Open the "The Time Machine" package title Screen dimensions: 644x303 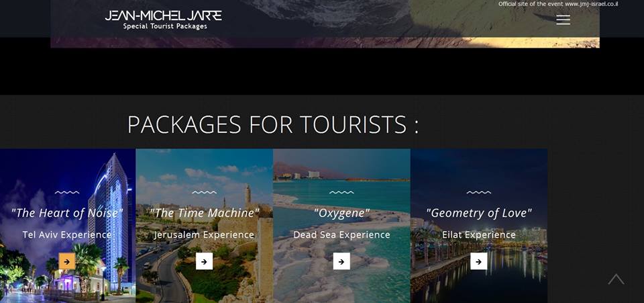coord(204,213)
